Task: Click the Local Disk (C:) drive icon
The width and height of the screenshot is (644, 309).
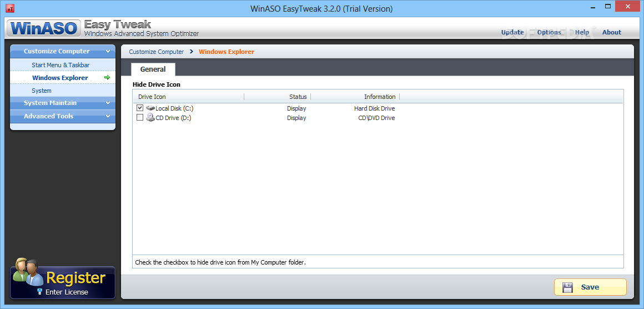Action: point(150,108)
